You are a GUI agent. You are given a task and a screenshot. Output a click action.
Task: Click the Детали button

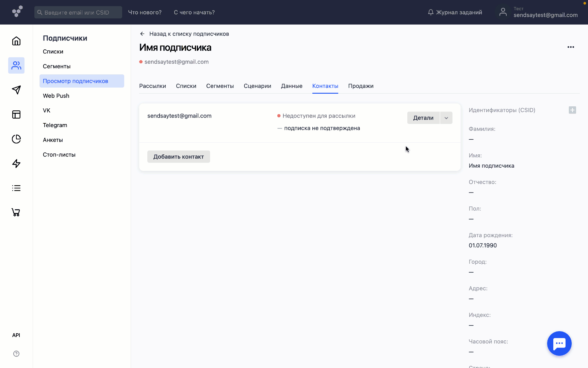pos(423,118)
